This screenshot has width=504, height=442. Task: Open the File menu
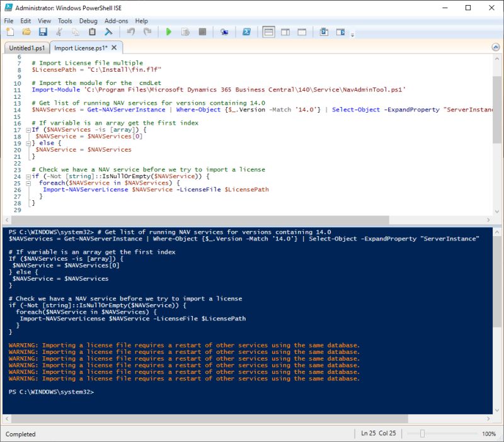tap(9, 21)
